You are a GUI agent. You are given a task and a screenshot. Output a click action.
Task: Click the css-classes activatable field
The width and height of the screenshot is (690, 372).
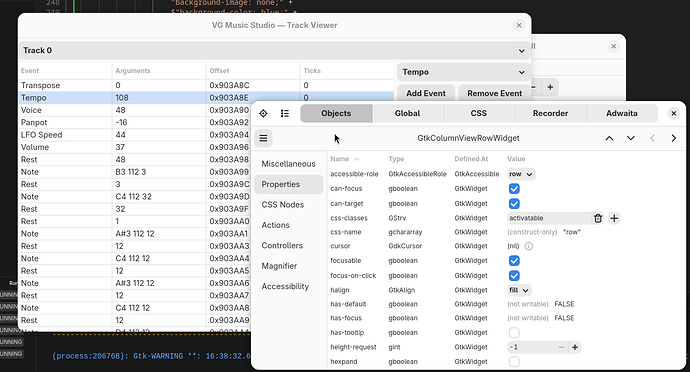click(549, 218)
